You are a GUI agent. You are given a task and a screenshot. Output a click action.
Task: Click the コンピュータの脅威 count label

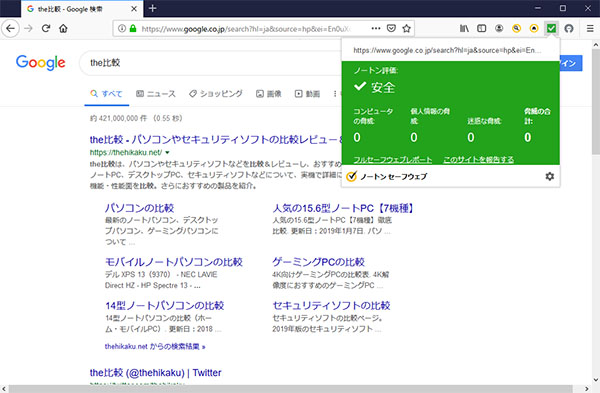[x=373, y=116]
